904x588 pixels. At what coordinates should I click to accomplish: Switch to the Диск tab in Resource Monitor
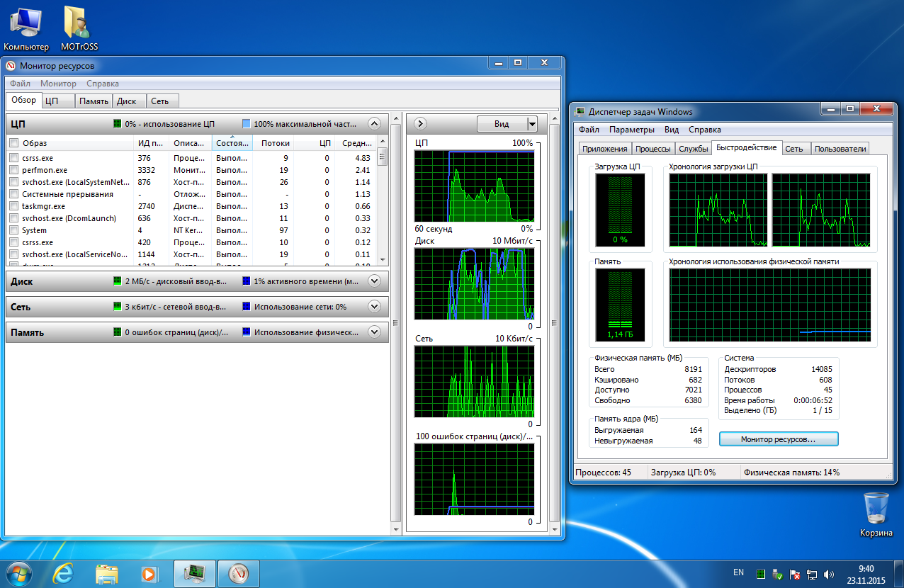tap(129, 101)
